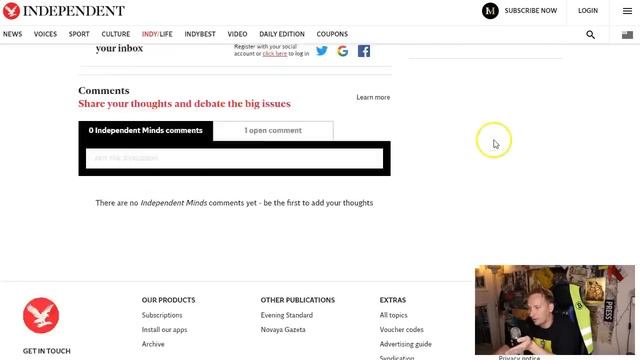Select the 0 Independent Minds comments tab
640x360 pixels.
coord(146,131)
